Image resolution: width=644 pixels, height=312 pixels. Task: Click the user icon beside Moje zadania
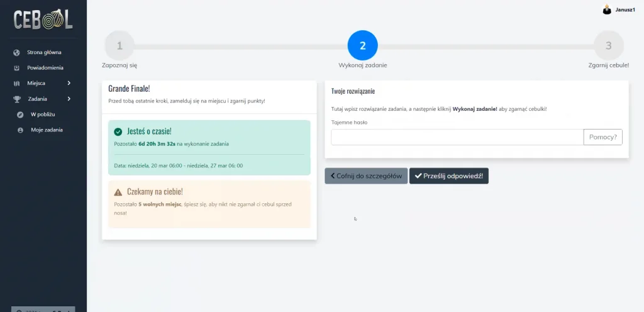(20, 130)
